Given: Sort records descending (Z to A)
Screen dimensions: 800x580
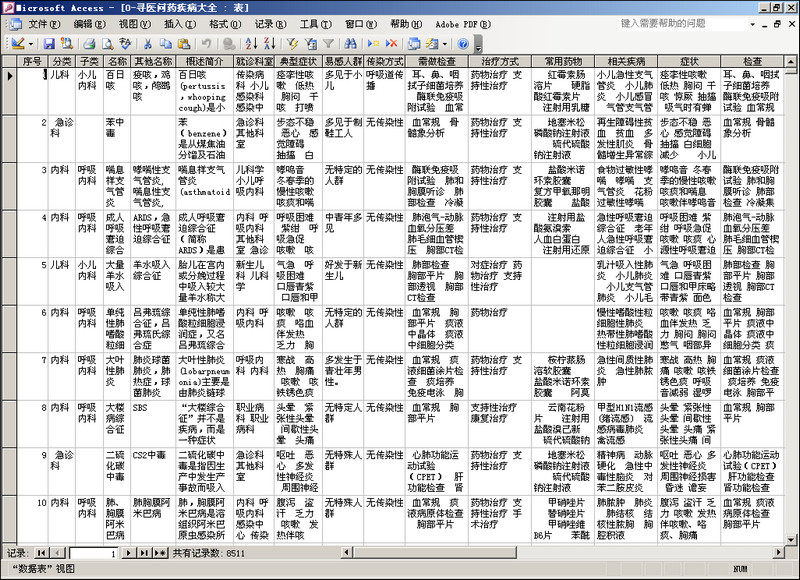Looking at the screenshot, I should (x=269, y=44).
